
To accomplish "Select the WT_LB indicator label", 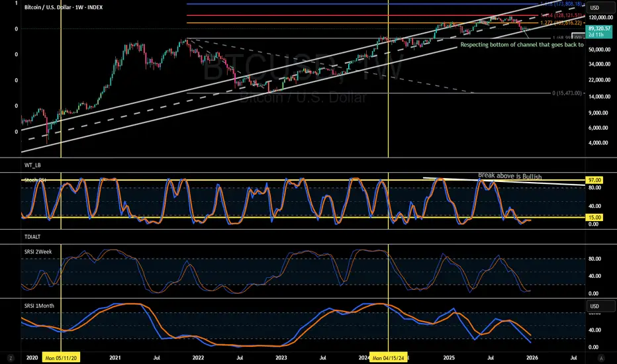I will (x=32, y=165).
